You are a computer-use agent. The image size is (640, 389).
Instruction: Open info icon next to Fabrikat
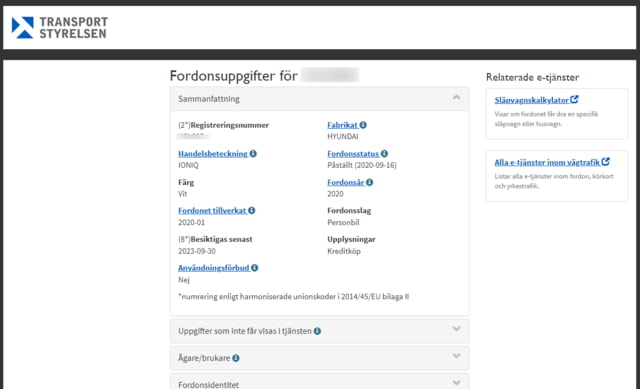(363, 125)
